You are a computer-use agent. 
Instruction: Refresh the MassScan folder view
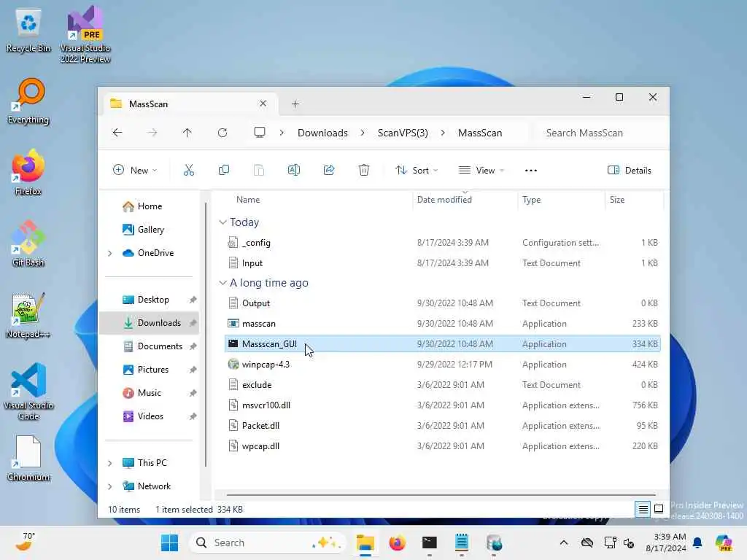click(222, 133)
